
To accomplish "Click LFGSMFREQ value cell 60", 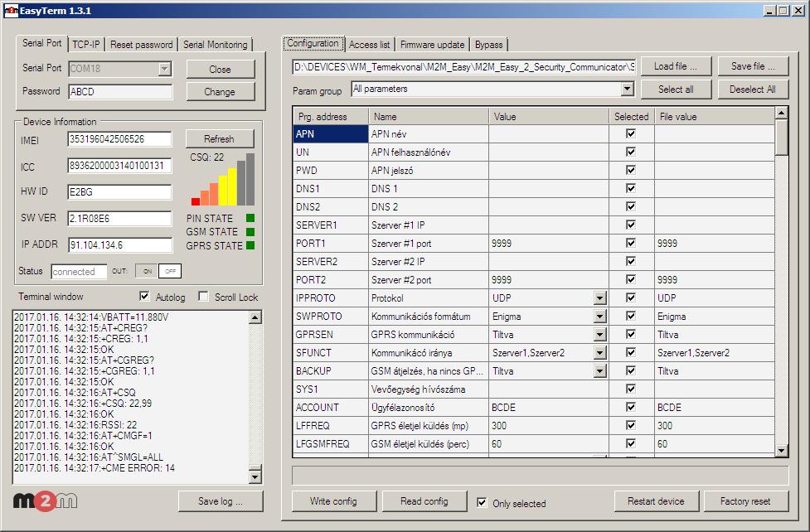I will pyautogui.click(x=549, y=443).
